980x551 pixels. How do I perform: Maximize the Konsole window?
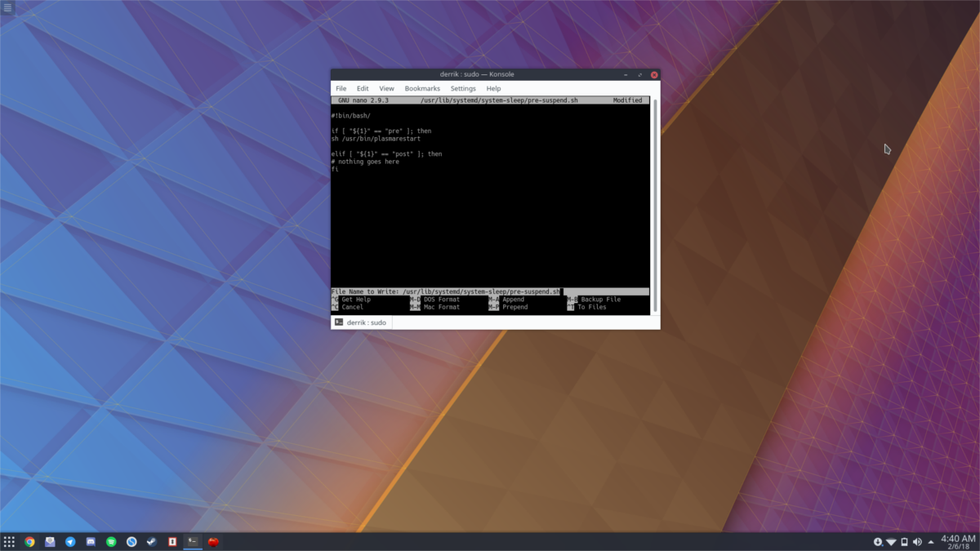click(639, 74)
